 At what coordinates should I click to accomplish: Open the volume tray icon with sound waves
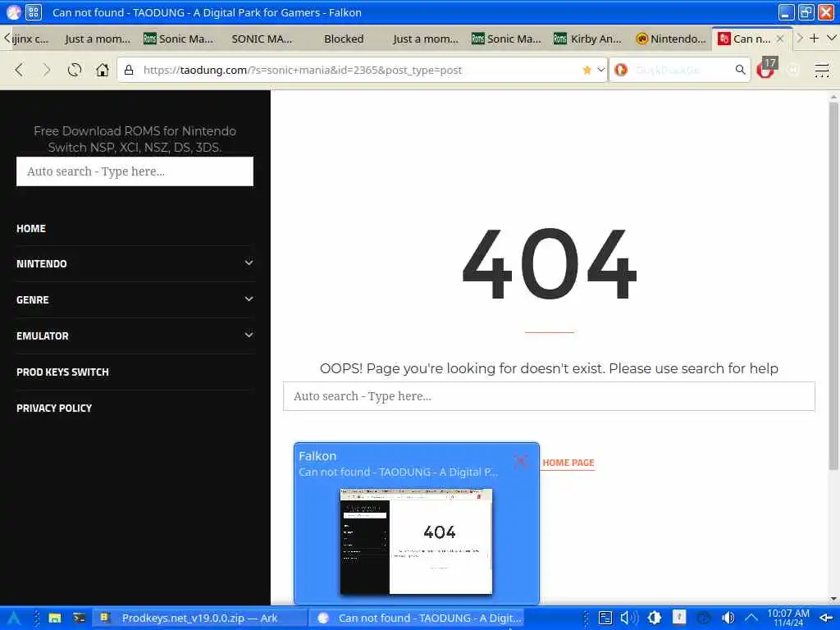pos(629,619)
